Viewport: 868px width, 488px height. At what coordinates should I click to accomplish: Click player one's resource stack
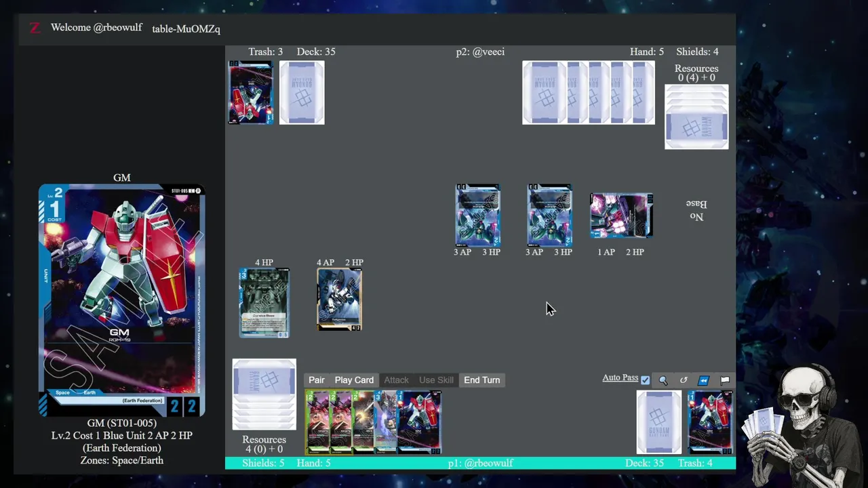[x=264, y=394]
